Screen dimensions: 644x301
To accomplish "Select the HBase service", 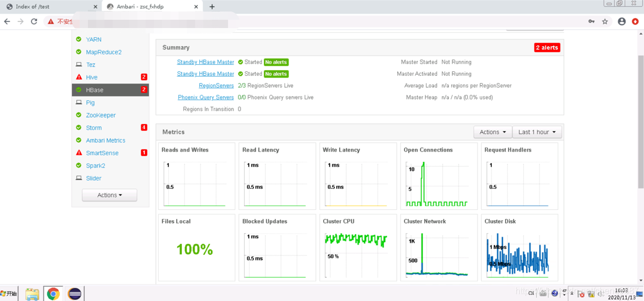I will 110,90.
